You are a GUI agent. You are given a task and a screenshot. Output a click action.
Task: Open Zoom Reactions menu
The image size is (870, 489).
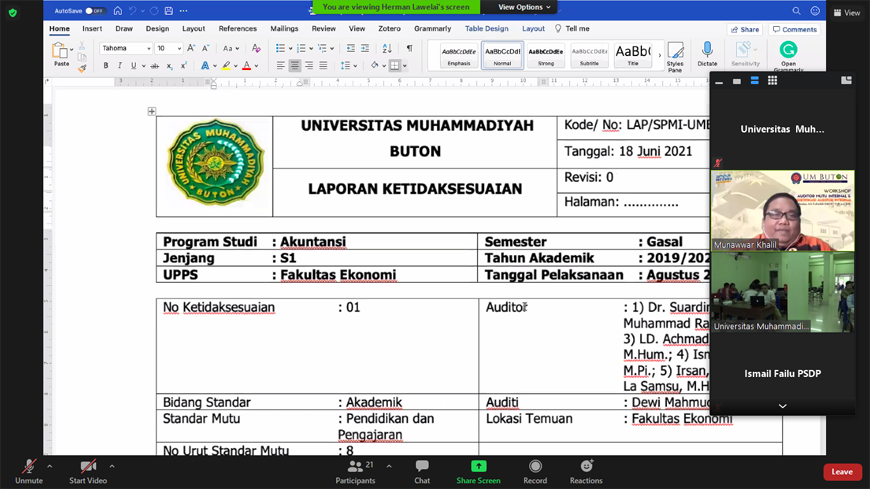pyautogui.click(x=586, y=472)
